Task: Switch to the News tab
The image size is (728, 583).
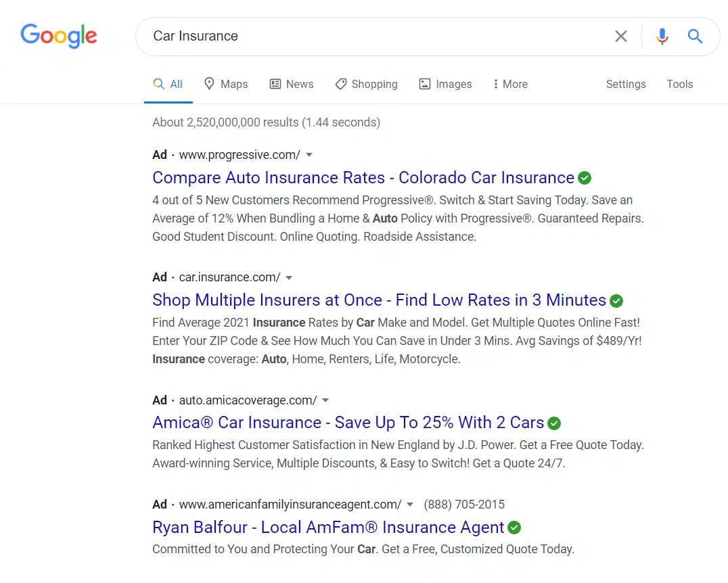Action: pos(292,84)
